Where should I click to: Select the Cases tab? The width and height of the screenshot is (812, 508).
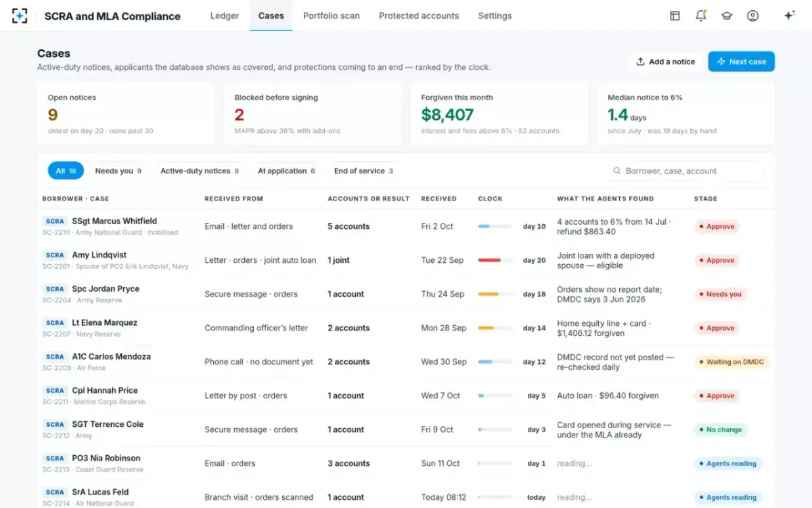click(x=271, y=16)
